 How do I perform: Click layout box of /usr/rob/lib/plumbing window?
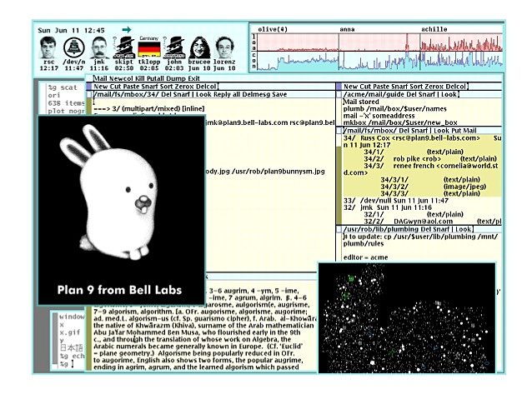coord(339,230)
